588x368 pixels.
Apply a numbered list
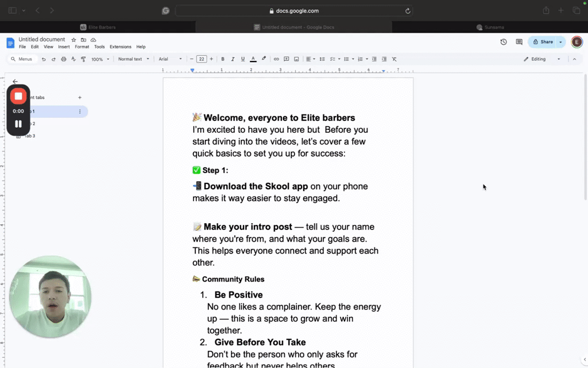pyautogui.click(x=361, y=59)
